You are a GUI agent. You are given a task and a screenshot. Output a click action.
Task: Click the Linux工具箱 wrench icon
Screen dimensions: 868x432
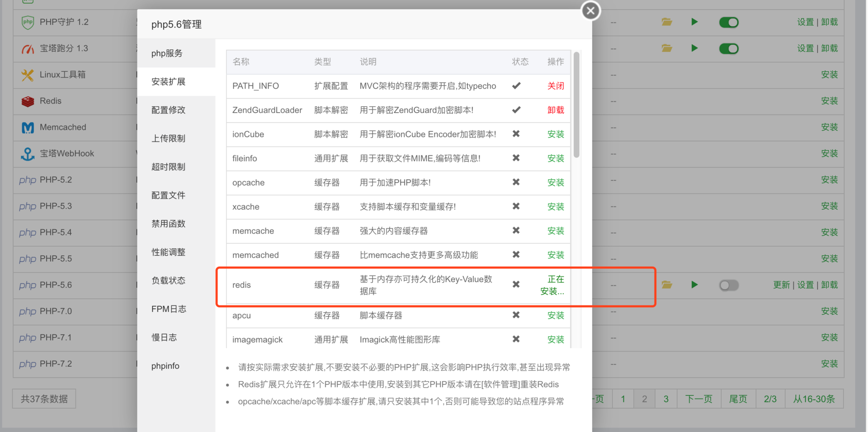click(27, 75)
